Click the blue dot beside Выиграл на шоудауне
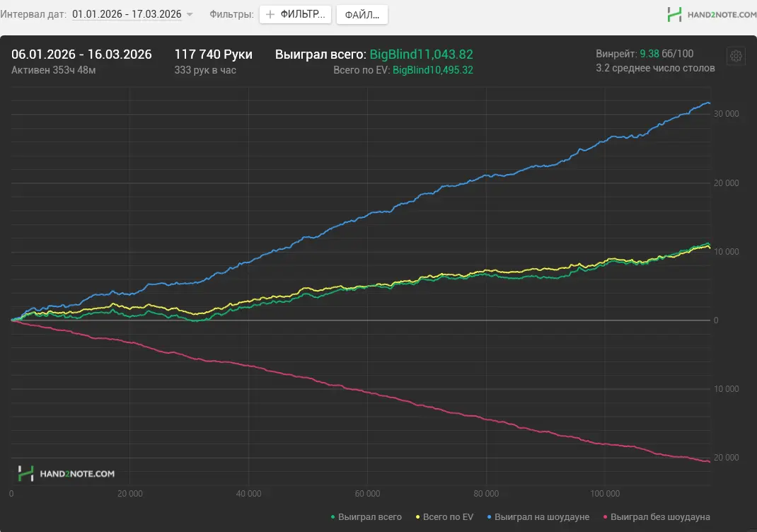 point(490,517)
